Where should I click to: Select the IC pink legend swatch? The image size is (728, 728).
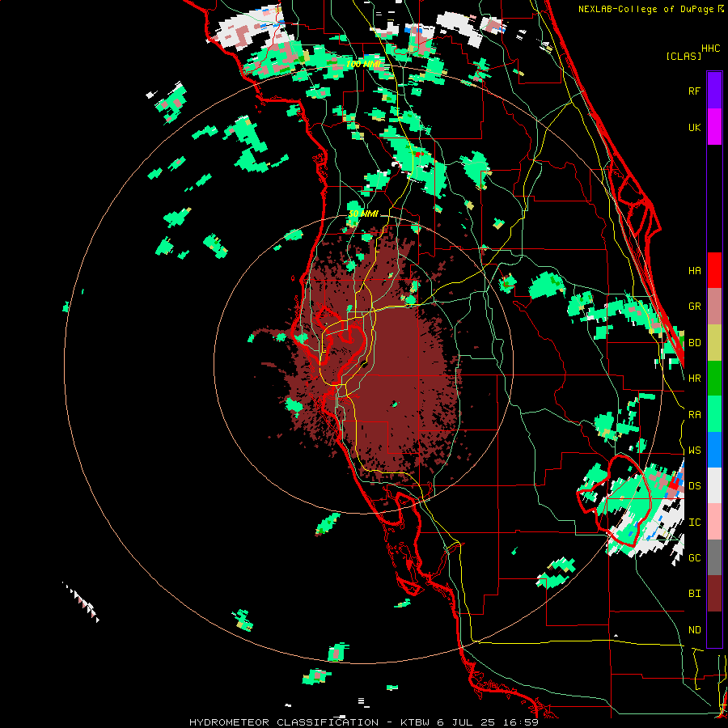pyautogui.click(x=714, y=522)
